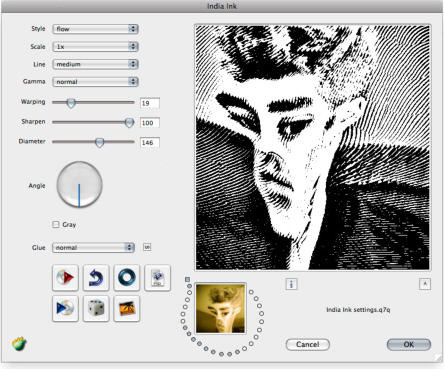This screenshot has width=444, height=369.
Task: Load a preset with the red arrow disc icon
Action: pos(65,278)
